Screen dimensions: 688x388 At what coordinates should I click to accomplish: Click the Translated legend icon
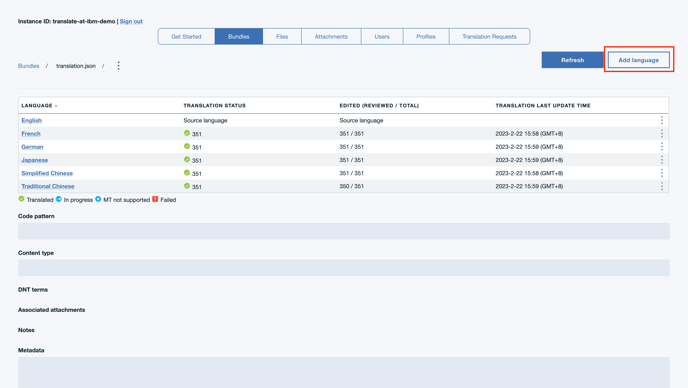tap(22, 199)
